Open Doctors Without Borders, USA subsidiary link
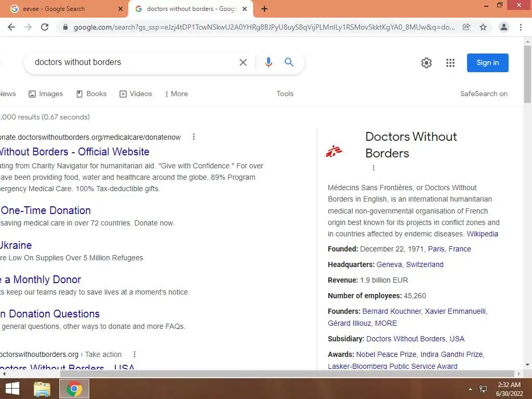 (x=415, y=339)
